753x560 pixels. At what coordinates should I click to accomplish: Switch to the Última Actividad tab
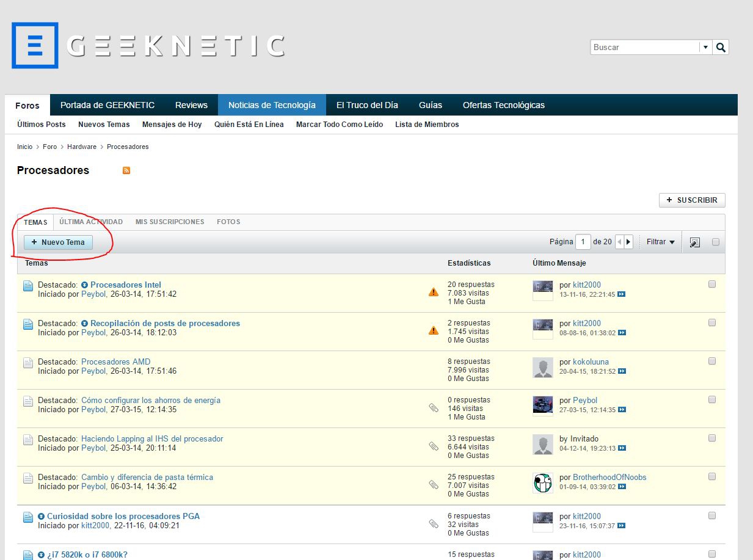[91, 222]
